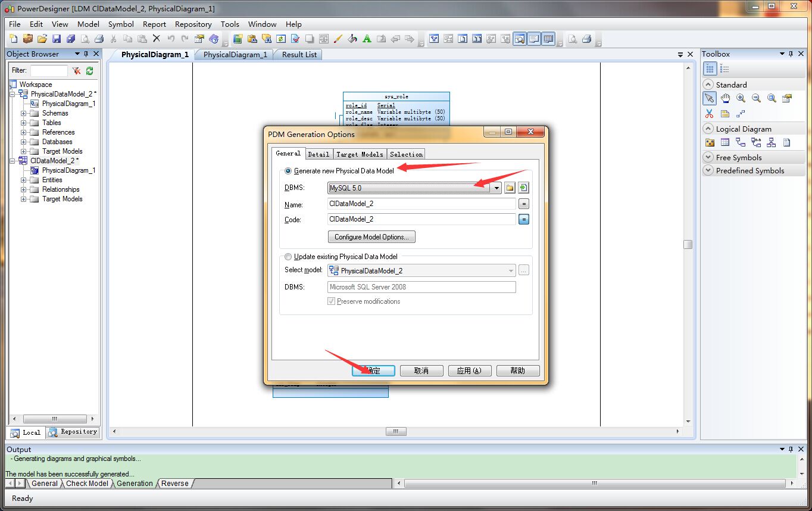
Task: Click the Properties toolbar icon beside redo
Action: pyautogui.click(x=199, y=39)
